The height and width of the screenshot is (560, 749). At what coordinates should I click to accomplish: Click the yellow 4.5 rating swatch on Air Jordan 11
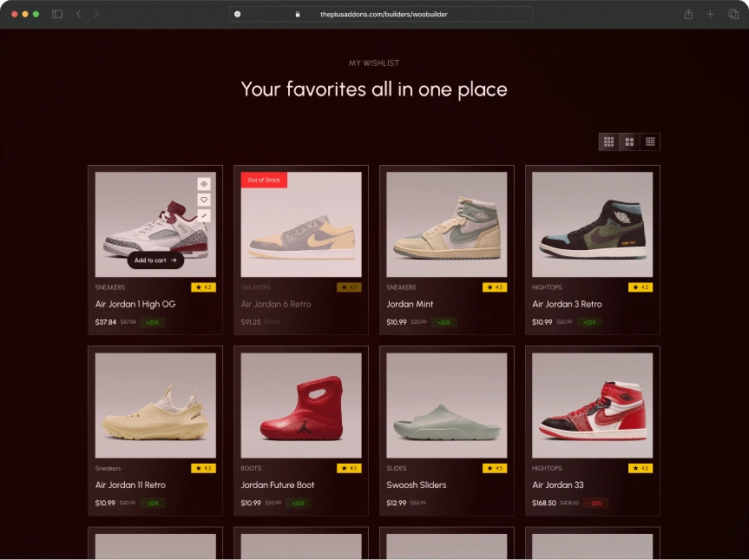203,468
